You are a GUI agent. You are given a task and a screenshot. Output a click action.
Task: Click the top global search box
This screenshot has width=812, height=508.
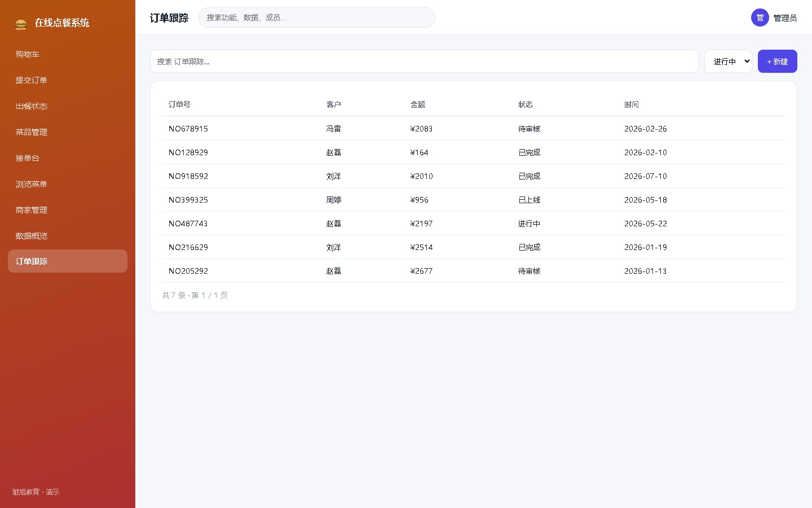316,17
